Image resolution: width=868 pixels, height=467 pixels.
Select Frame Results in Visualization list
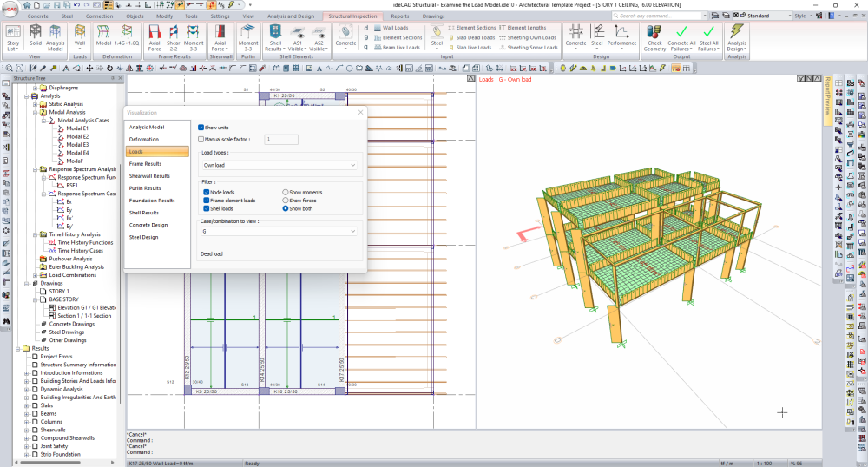[x=146, y=163]
